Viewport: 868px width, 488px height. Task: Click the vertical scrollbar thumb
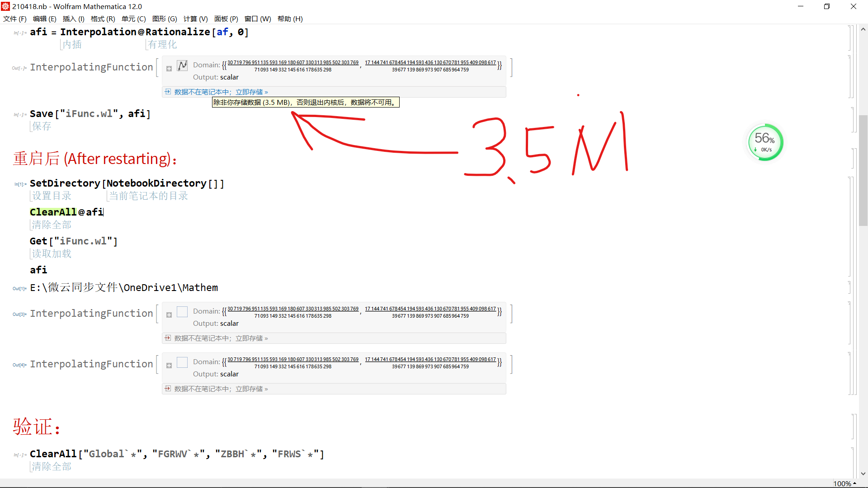(x=863, y=170)
